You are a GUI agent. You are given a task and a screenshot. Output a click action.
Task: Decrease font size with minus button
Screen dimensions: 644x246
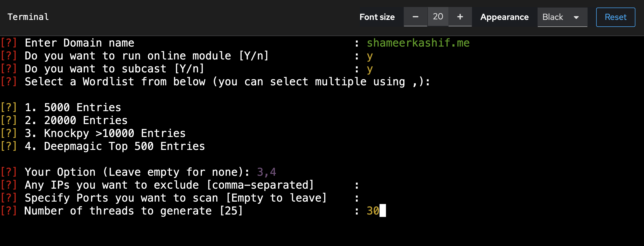pyautogui.click(x=415, y=17)
